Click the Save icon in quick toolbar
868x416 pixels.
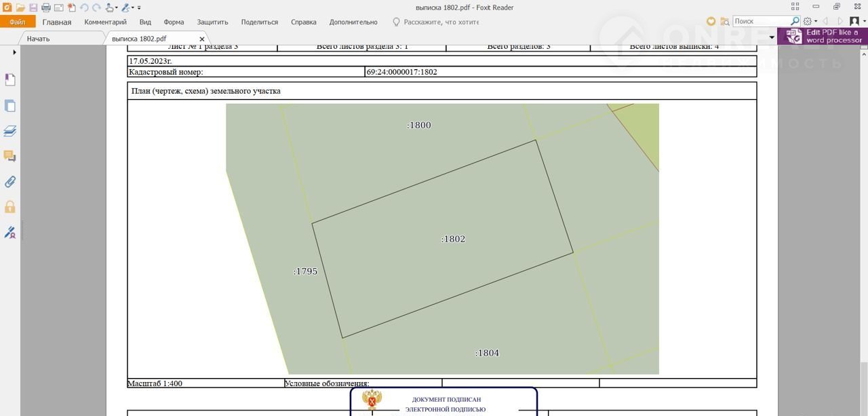33,7
